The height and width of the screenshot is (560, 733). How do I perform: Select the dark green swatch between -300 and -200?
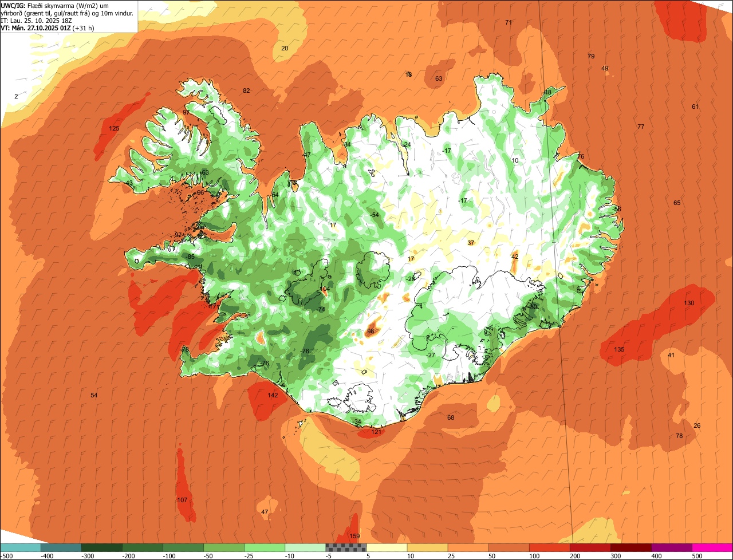click(102, 547)
